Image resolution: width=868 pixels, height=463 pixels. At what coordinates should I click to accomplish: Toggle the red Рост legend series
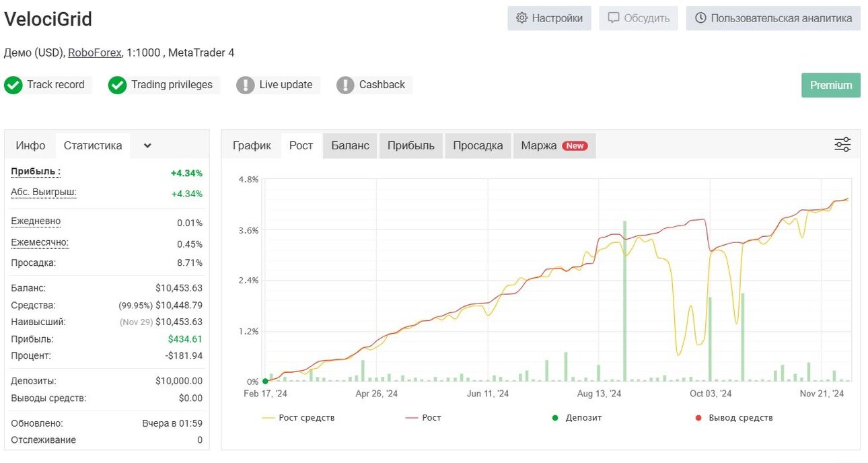point(423,418)
